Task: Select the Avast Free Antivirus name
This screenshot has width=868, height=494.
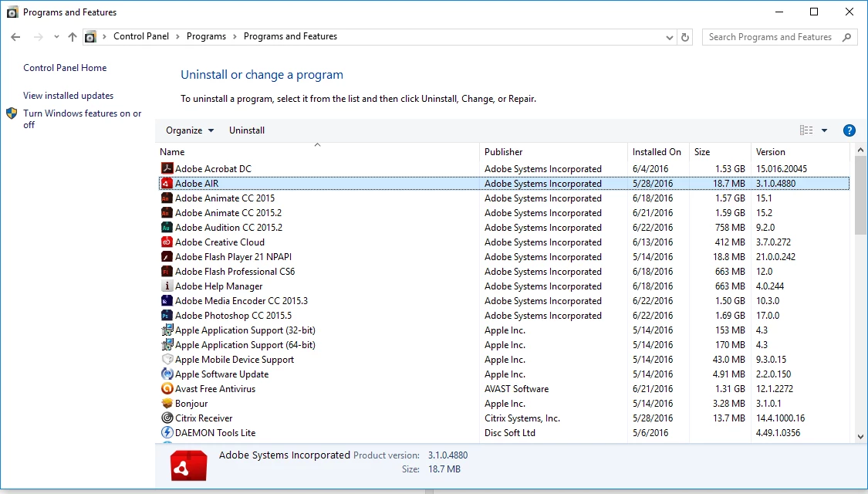Action: pyautogui.click(x=215, y=389)
